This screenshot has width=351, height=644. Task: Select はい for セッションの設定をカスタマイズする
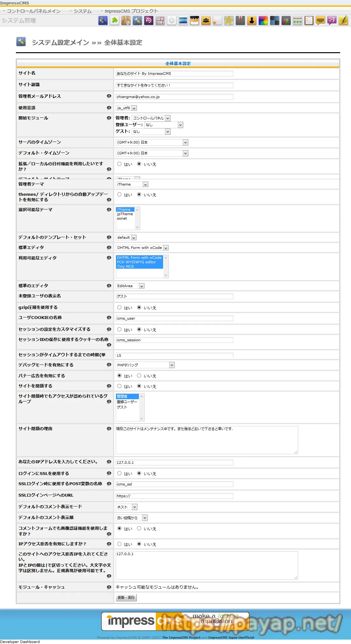point(120,329)
